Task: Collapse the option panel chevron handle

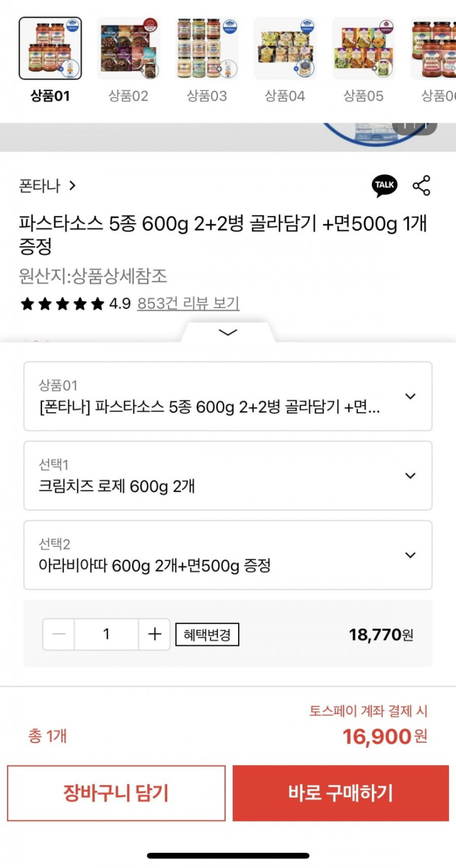Action: pyautogui.click(x=228, y=332)
